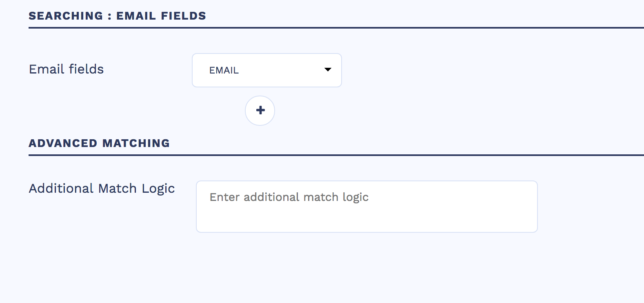Click the 'ADVANCED MATCHING' section heading

point(99,143)
